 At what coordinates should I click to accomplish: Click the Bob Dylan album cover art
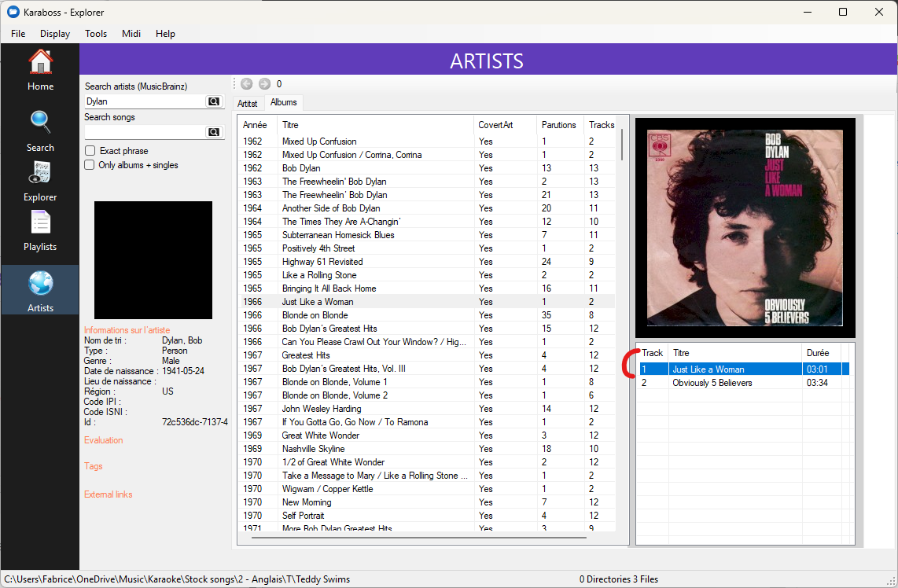pyautogui.click(x=745, y=228)
